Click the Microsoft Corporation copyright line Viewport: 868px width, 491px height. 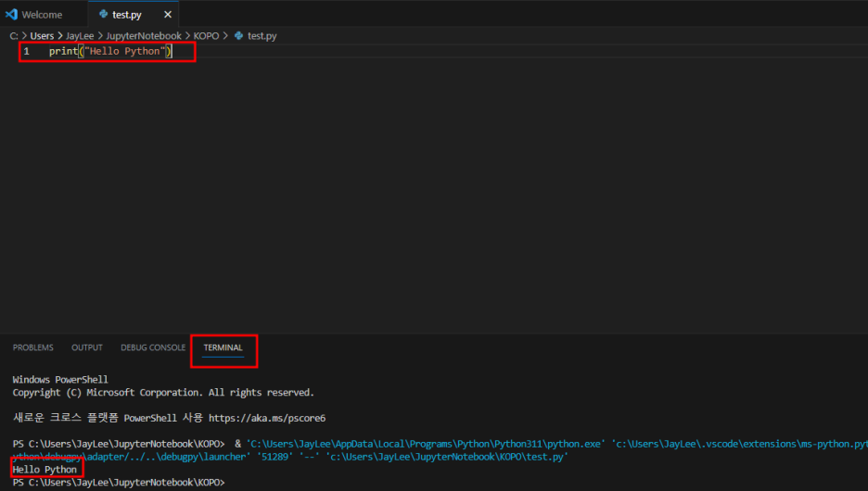[x=163, y=393]
